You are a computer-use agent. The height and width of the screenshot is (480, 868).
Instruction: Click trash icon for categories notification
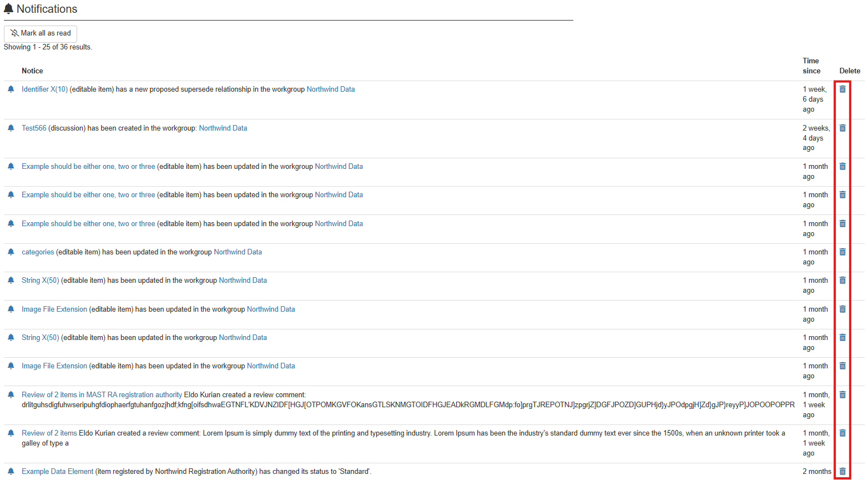click(x=842, y=252)
